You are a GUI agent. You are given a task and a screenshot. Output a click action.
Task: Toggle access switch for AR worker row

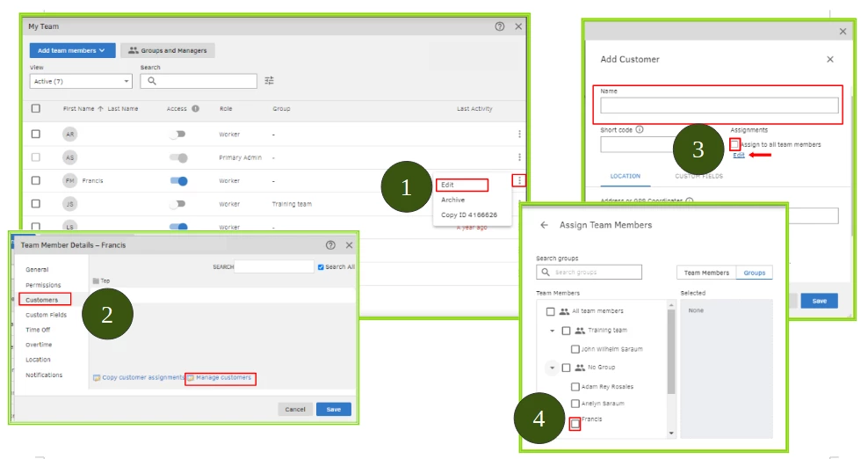pos(177,135)
